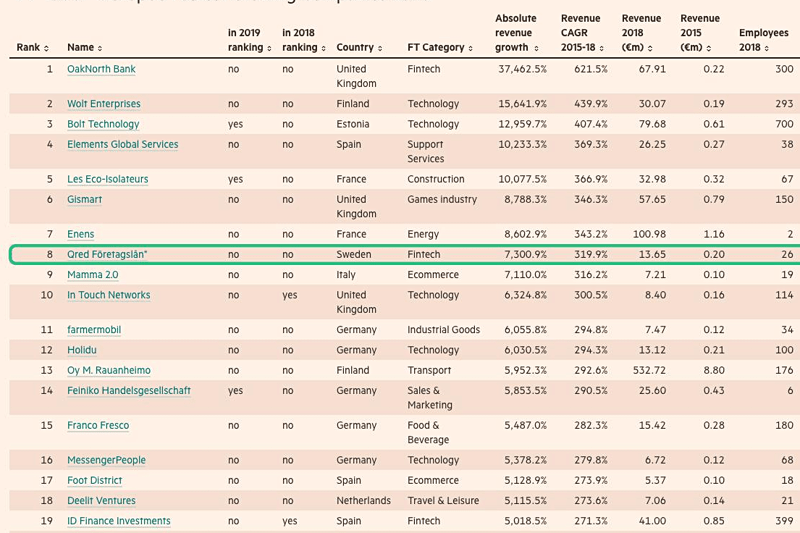Open the Holidu company link

tap(82, 350)
